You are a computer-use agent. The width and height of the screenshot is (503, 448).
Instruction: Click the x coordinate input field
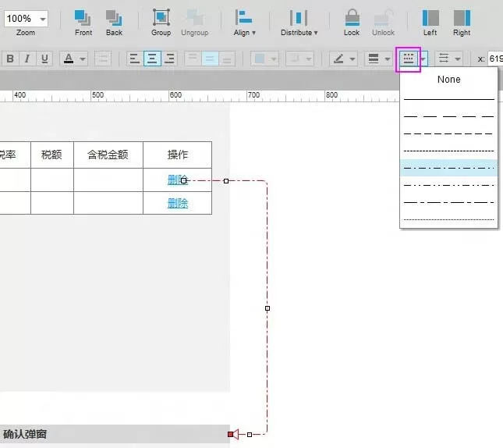coord(495,59)
